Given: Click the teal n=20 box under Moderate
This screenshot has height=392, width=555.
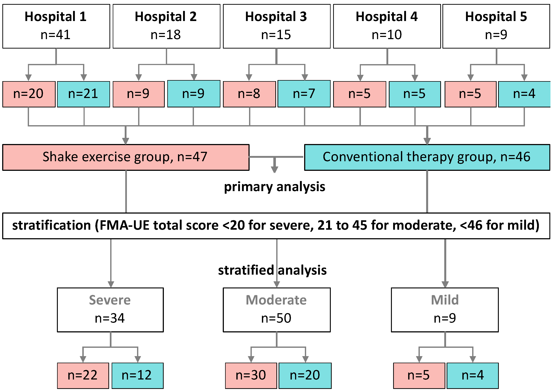Looking at the screenshot, I should click(305, 376).
